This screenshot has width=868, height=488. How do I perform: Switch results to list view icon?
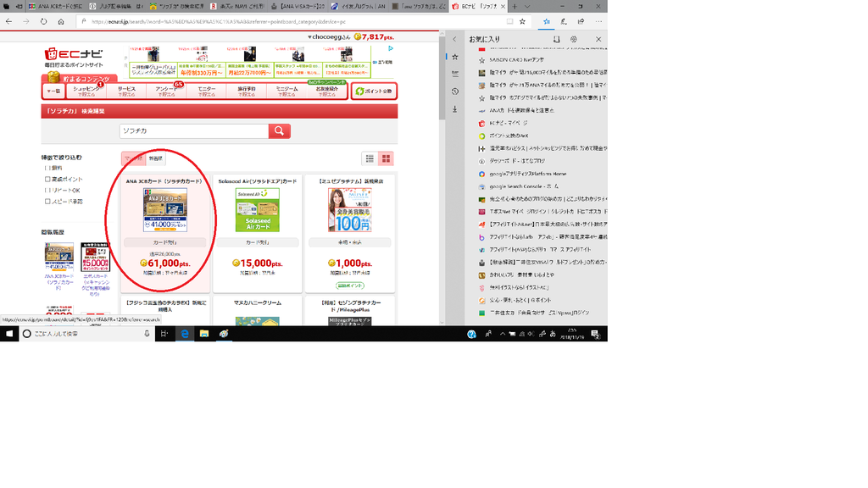coord(370,158)
